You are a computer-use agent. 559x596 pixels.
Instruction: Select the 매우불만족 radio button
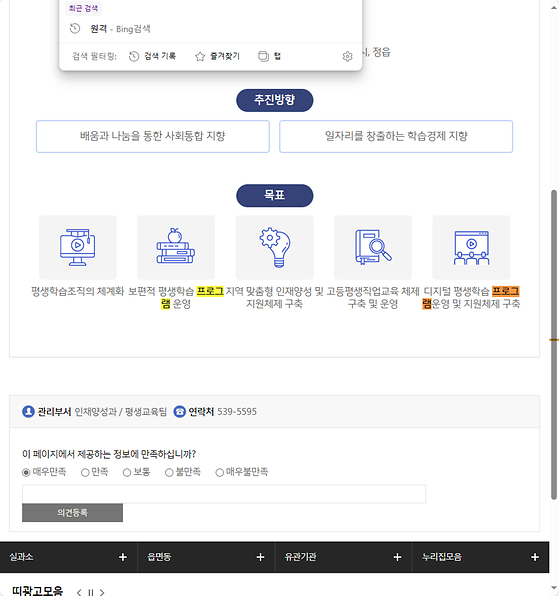pyautogui.click(x=220, y=472)
